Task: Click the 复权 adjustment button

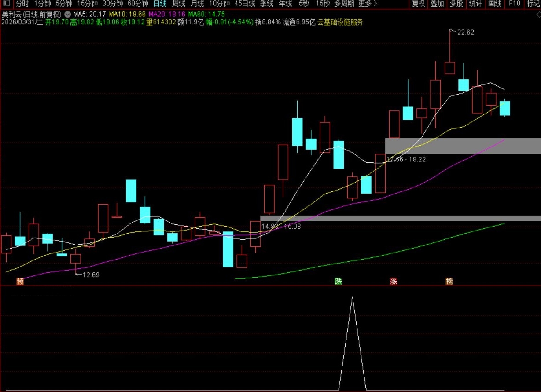Action: pyautogui.click(x=419, y=4)
